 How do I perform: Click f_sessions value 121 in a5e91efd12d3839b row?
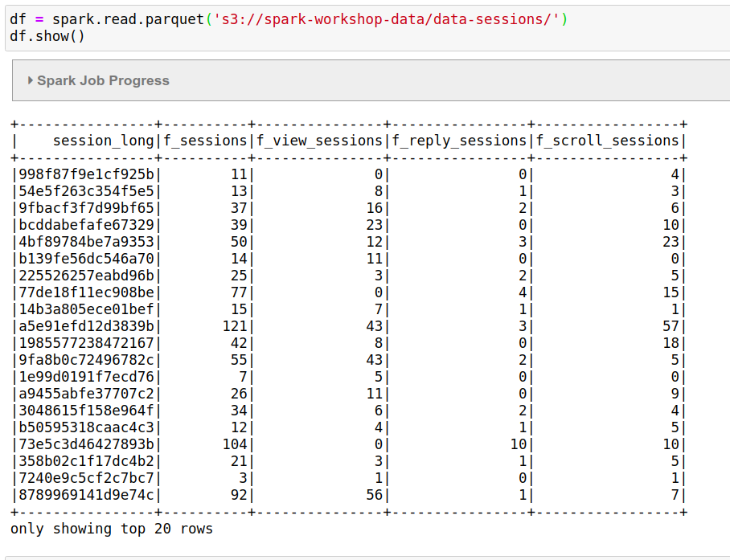point(235,326)
